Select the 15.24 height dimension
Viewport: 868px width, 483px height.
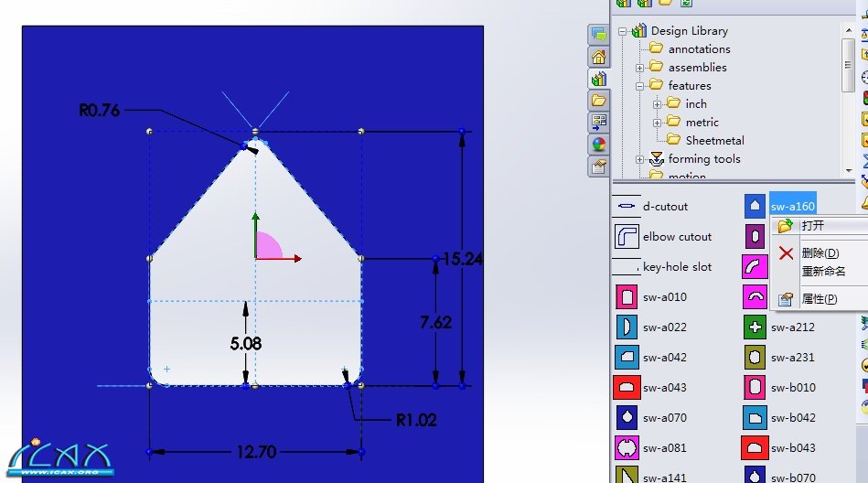click(x=463, y=259)
